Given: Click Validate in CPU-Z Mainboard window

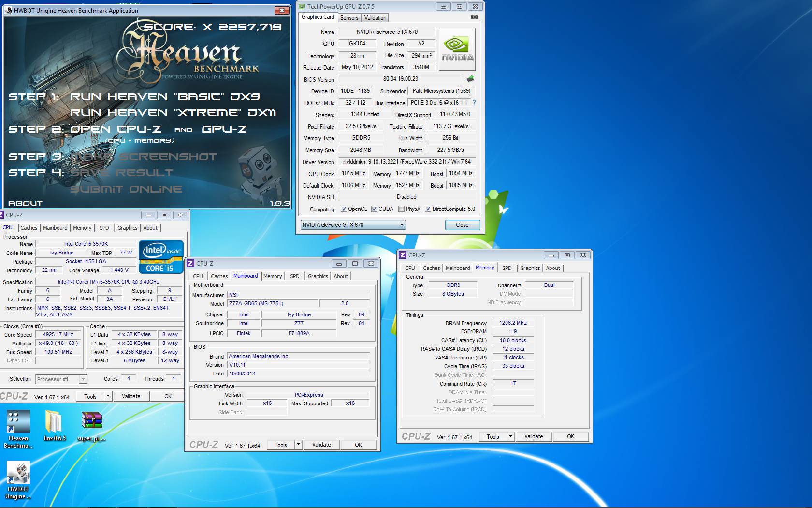Looking at the screenshot, I should (x=321, y=445).
